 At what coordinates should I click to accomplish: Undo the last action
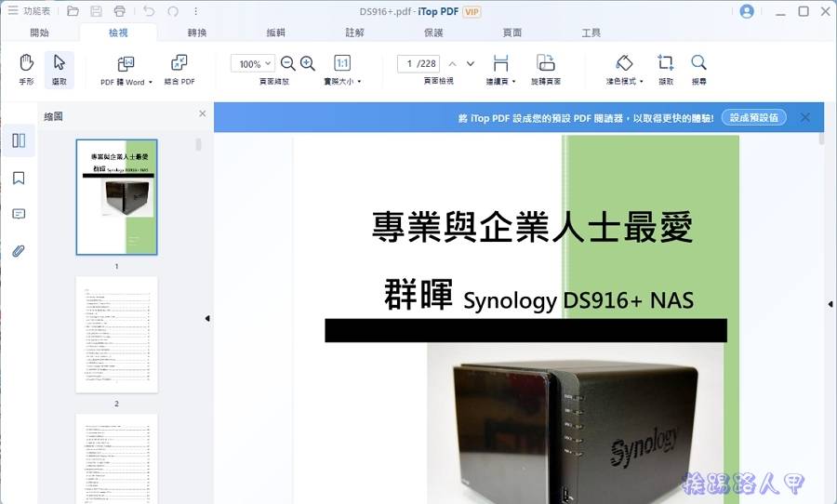click(x=149, y=11)
